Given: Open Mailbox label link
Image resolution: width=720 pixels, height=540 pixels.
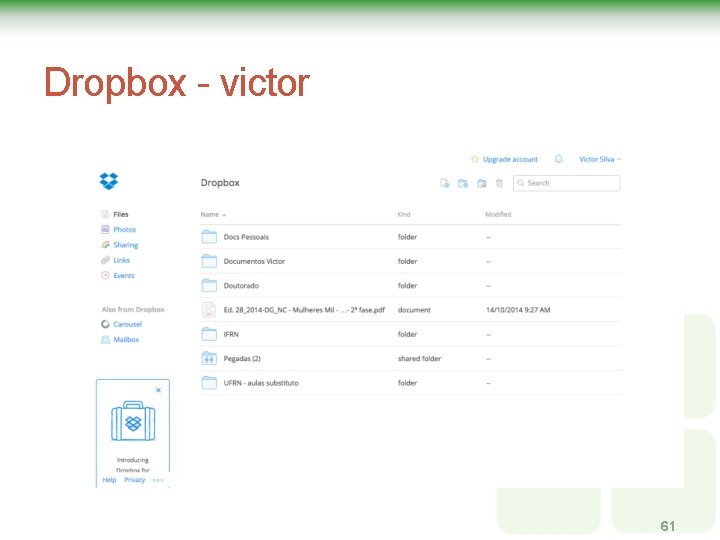Looking at the screenshot, I should point(126,339).
